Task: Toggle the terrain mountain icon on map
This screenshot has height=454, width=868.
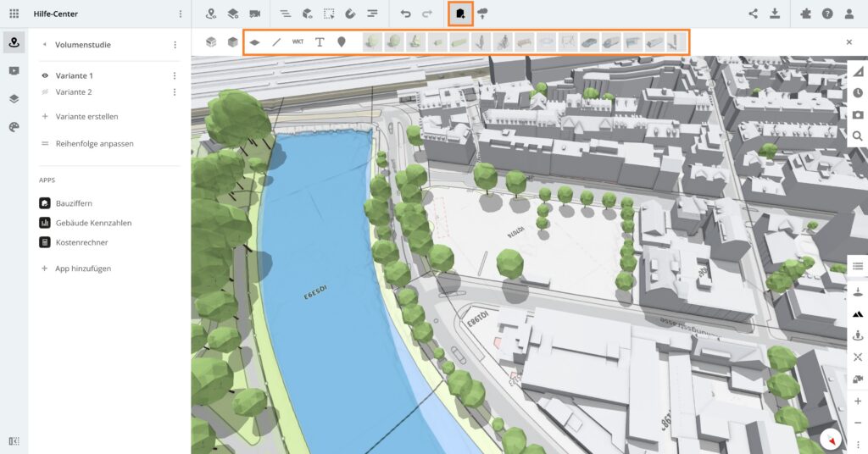Action: click(858, 313)
